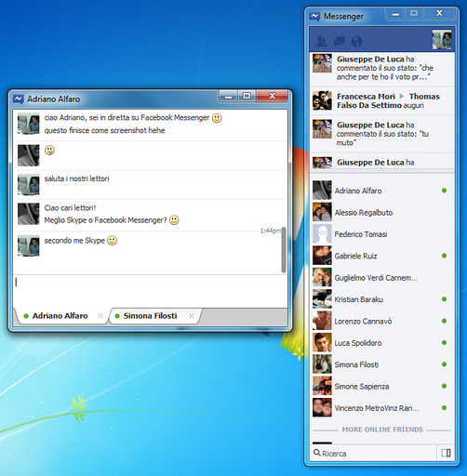This screenshot has height=476, width=467.
Task: Open messages icon in Messenger header
Action: pos(339,41)
